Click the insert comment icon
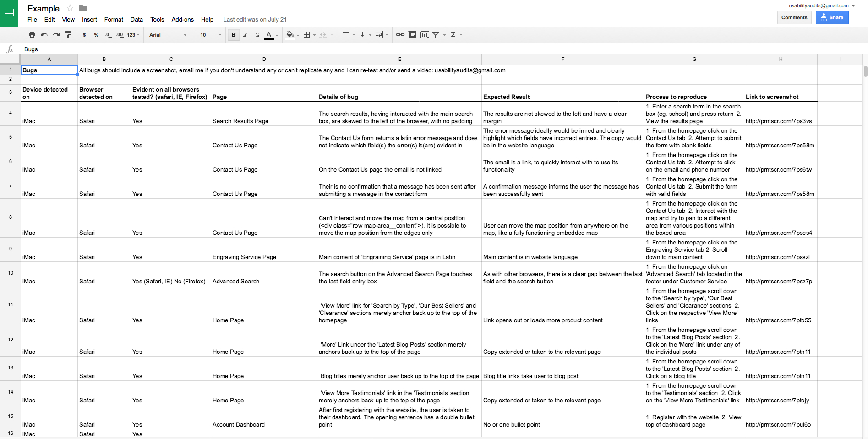 (x=412, y=35)
